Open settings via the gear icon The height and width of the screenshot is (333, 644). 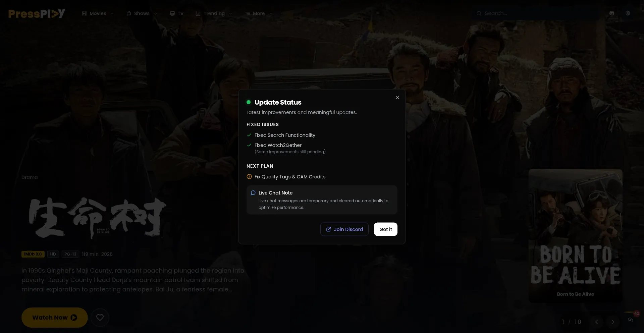[x=628, y=13]
